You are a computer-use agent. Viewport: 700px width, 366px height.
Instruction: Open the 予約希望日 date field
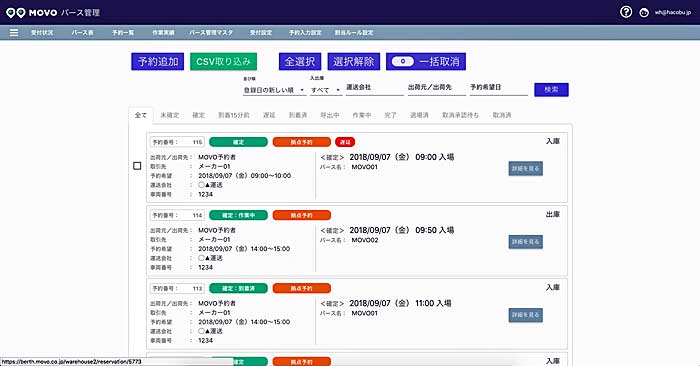[498, 87]
